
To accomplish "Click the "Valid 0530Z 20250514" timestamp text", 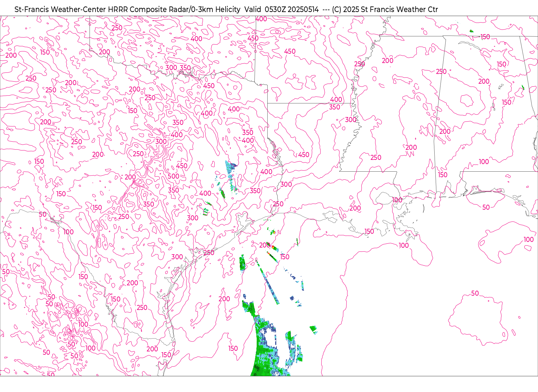I will pyautogui.click(x=281, y=10).
